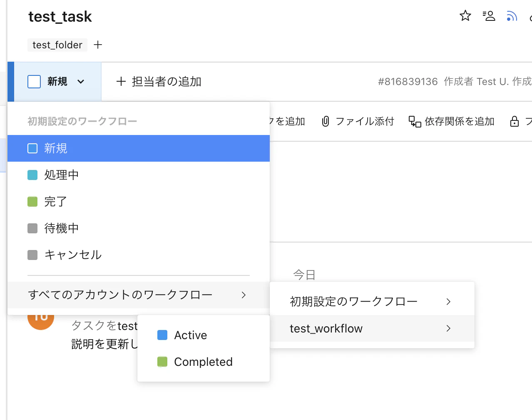
Task: Select the 新規 status in workflow list
Action: coord(139,148)
